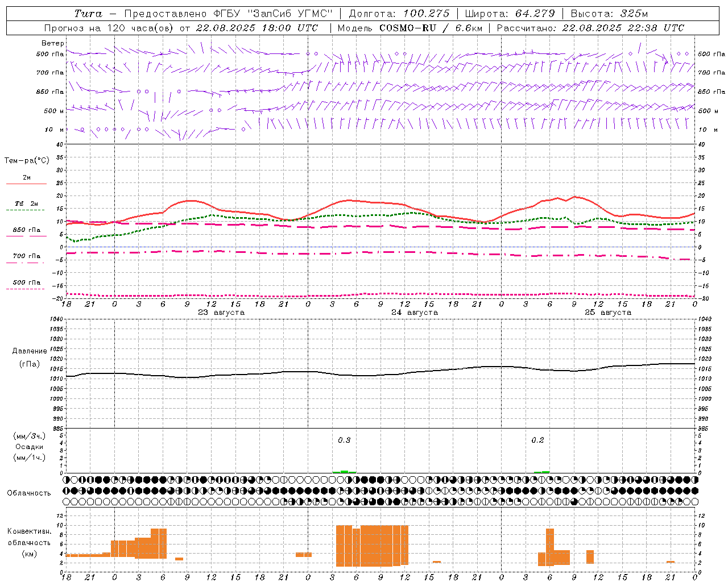Click the "23 августа" date label
The image size is (728, 582).
(x=221, y=313)
